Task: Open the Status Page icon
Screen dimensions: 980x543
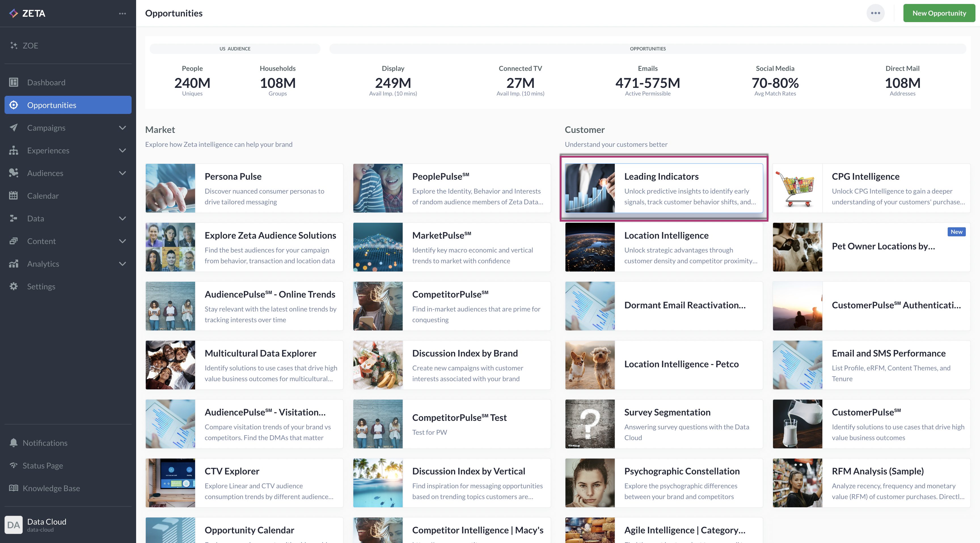Action: (x=14, y=465)
